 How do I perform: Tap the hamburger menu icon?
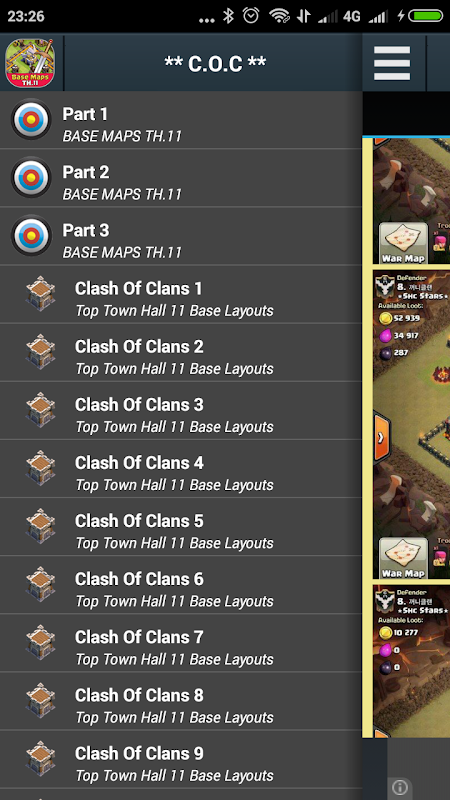coord(392,63)
